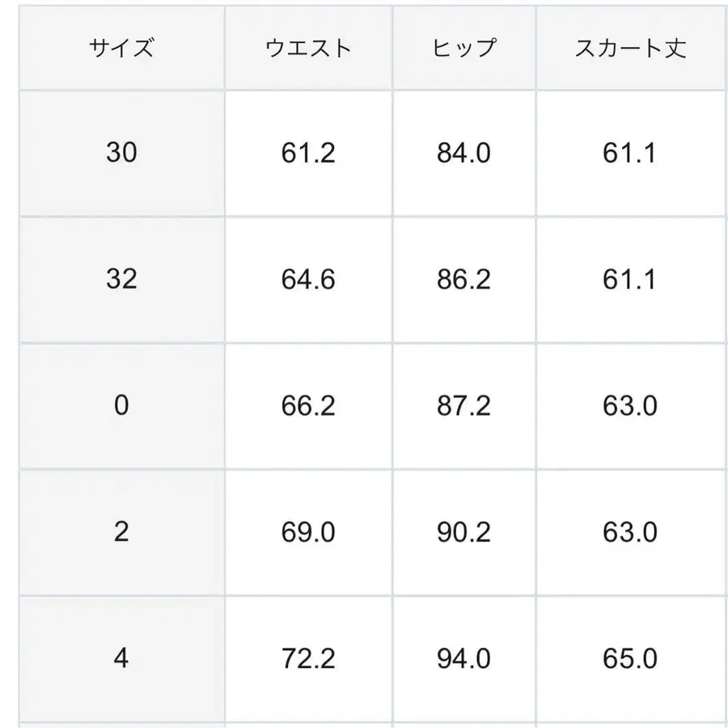The image size is (728, 728).
Task: Select the size 32 row label
Action: pos(121,279)
